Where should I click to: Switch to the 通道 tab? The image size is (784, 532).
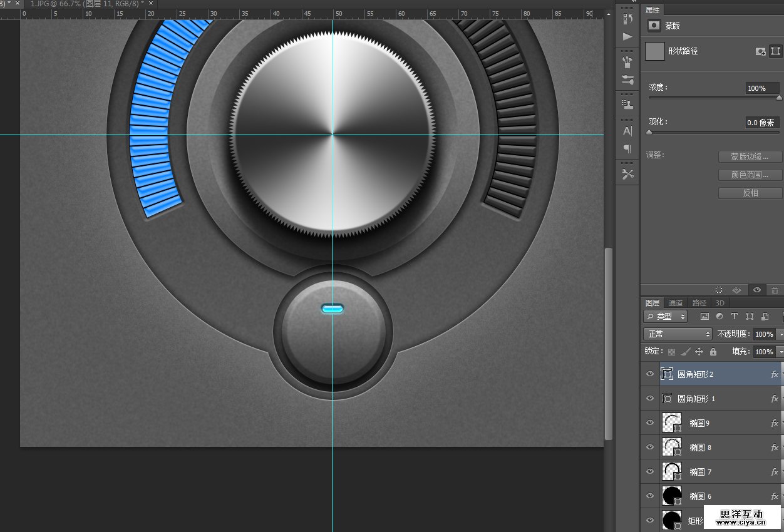click(675, 303)
